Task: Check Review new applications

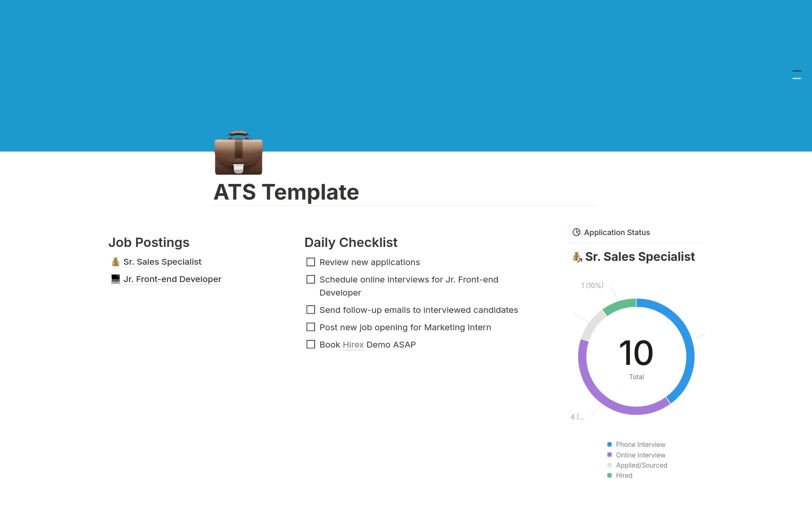Action: (311, 262)
